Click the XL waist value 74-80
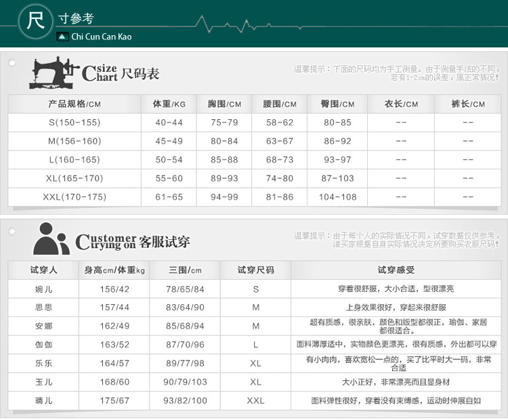The image size is (508, 420). [x=280, y=178]
